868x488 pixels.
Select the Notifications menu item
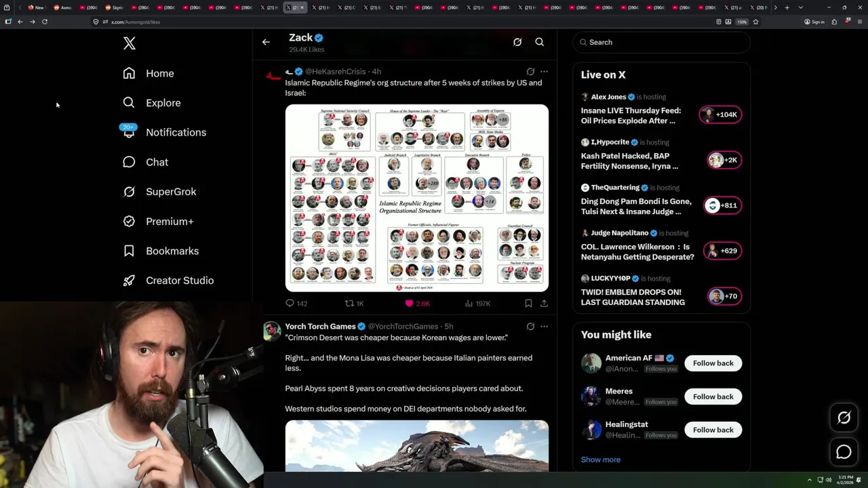tap(176, 132)
